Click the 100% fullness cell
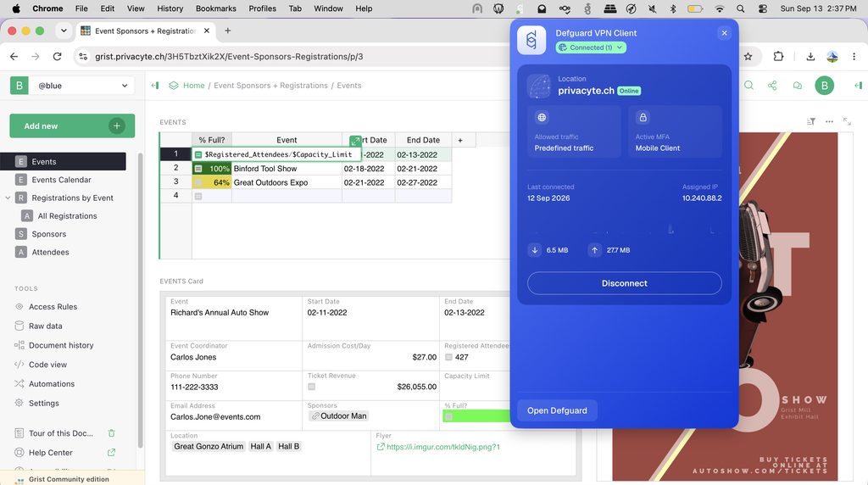 click(x=212, y=169)
